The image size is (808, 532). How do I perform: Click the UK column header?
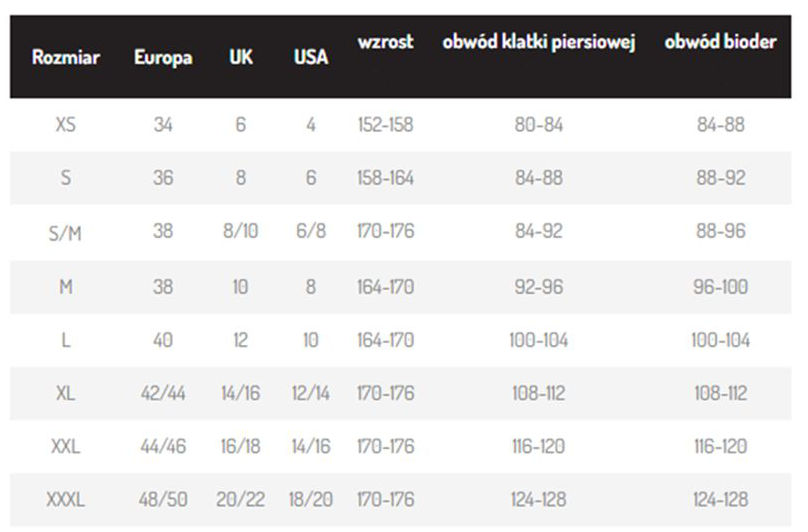pyautogui.click(x=241, y=57)
